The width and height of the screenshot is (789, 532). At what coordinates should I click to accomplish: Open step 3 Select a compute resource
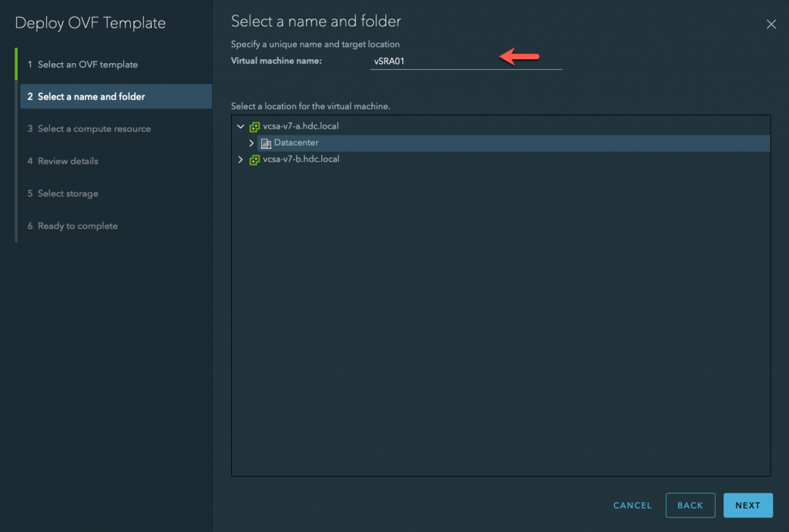pos(89,129)
